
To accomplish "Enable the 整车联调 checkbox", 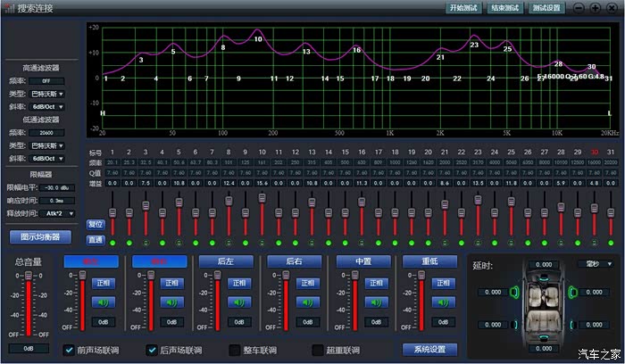I will (235, 350).
